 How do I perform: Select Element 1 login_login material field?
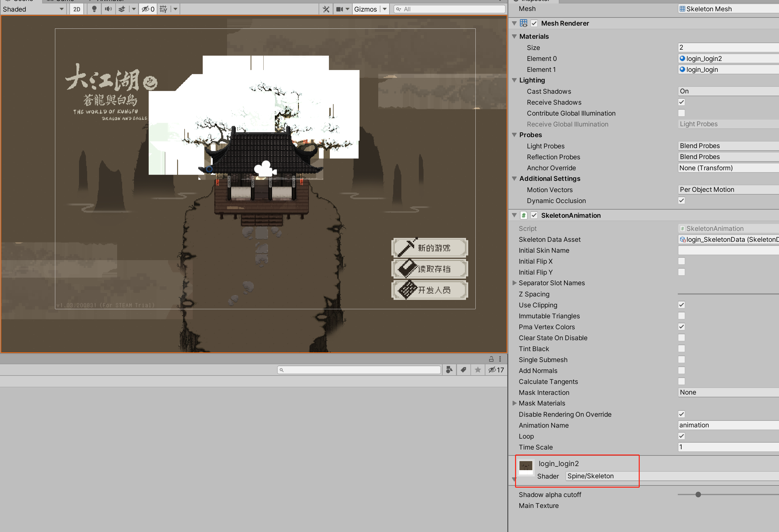(x=728, y=69)
